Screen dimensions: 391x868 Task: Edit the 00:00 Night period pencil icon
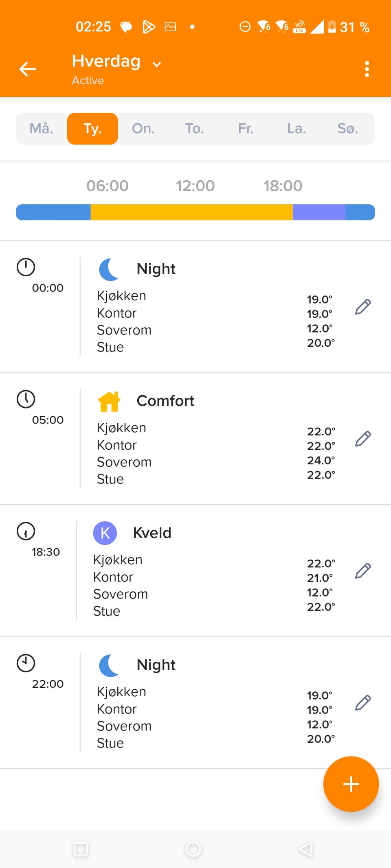click(363, 307)
